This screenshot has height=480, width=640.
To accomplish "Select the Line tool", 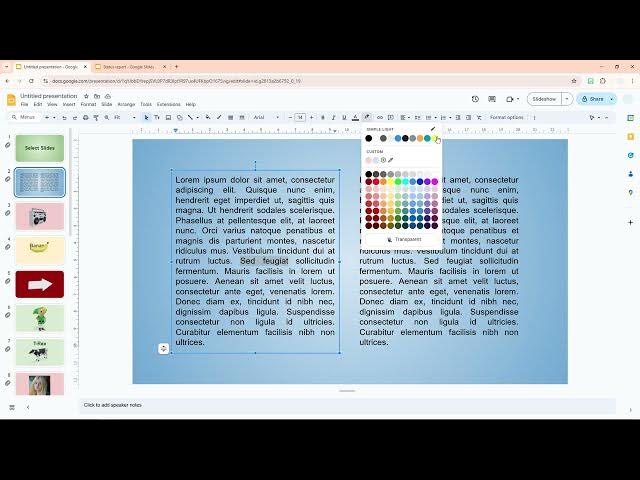I will coord(190,118).
